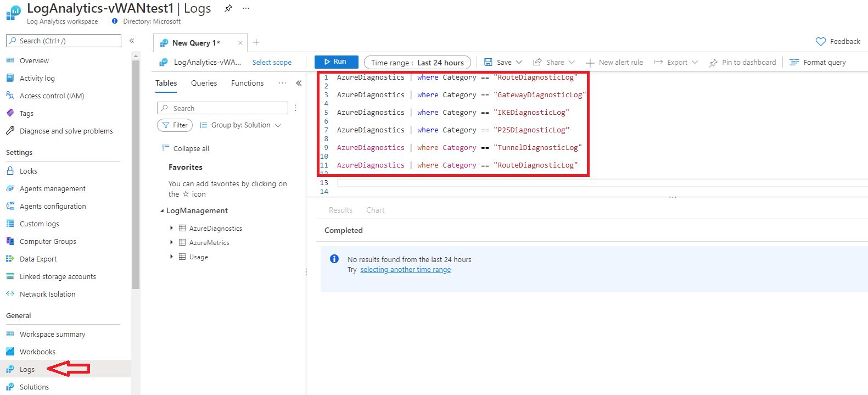Pin the Logs blade using pushpin icon
Image resolution: width=868 pixels, height=395 pixels.
228,8
